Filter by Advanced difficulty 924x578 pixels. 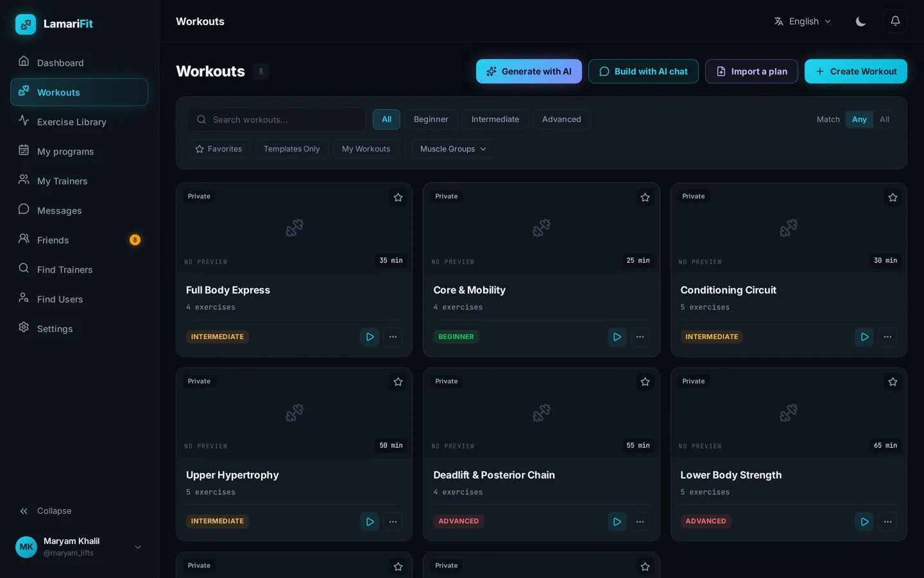(x=561, y=119)
